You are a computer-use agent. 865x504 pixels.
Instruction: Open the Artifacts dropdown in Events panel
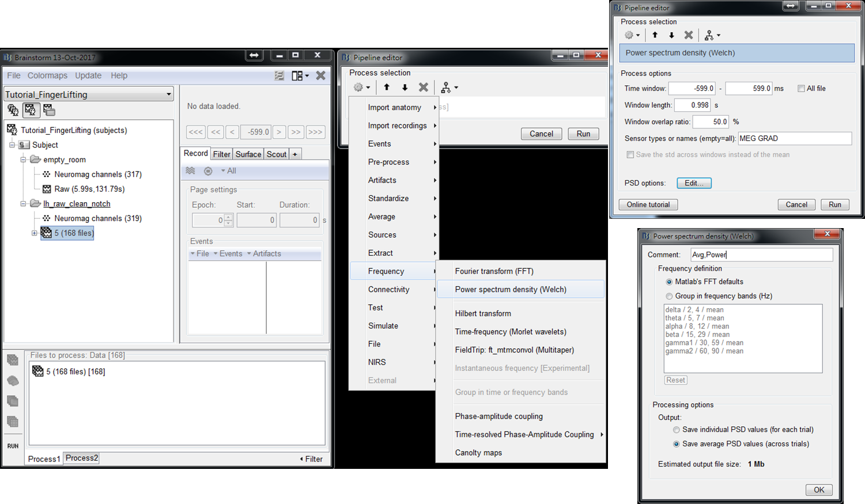[264, 253]
